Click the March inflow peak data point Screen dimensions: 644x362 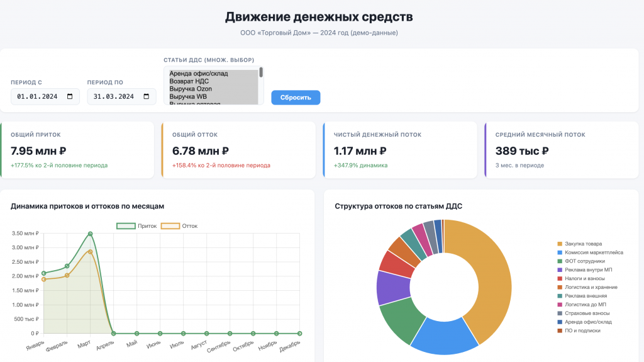click(91, 234)
